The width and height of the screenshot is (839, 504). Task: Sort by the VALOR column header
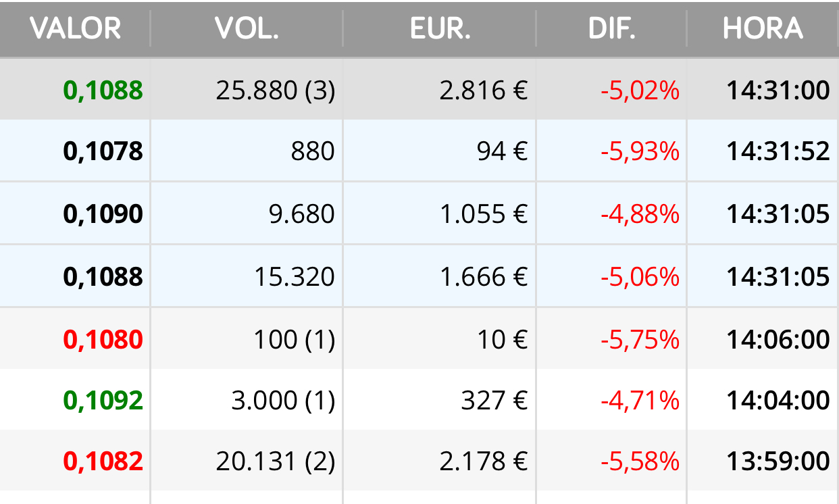[75, 28]
